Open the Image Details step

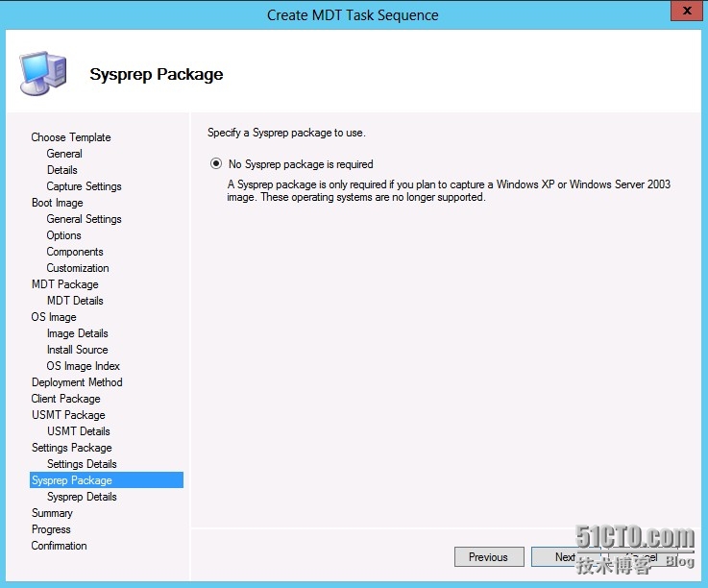tap(77, 333)
